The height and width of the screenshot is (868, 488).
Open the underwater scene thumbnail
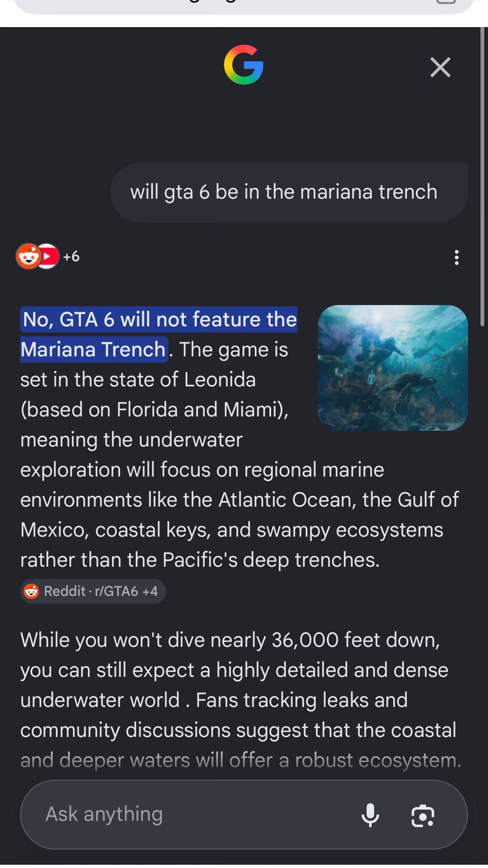coord(392,368)
